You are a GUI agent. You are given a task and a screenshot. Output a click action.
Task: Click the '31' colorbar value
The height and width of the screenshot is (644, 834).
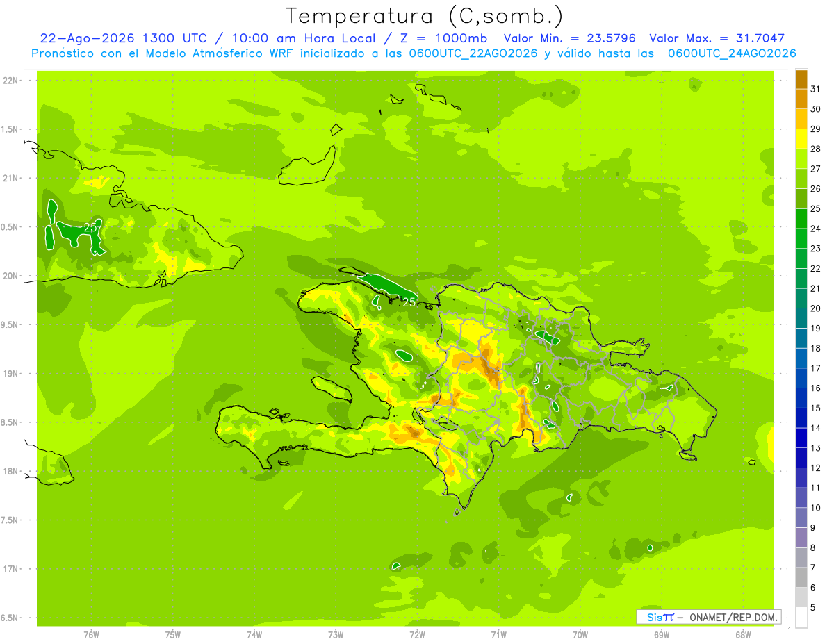[816, 89]
